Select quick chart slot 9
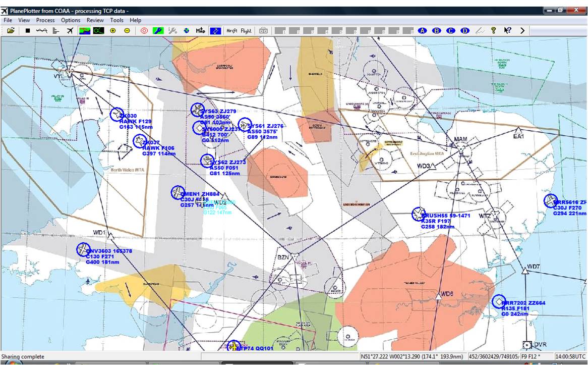The height and width of the screenshot is (365, 588). [394, 31]
